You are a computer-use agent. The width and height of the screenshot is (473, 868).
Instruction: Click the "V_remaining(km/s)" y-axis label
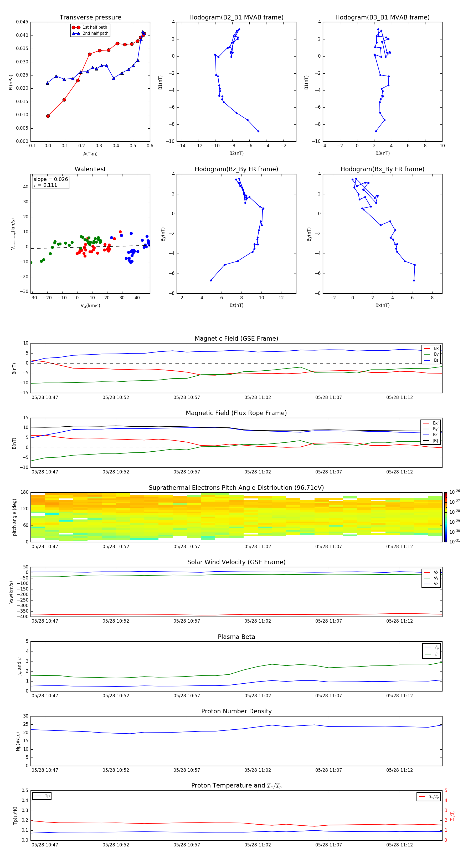tap(13, 234)
